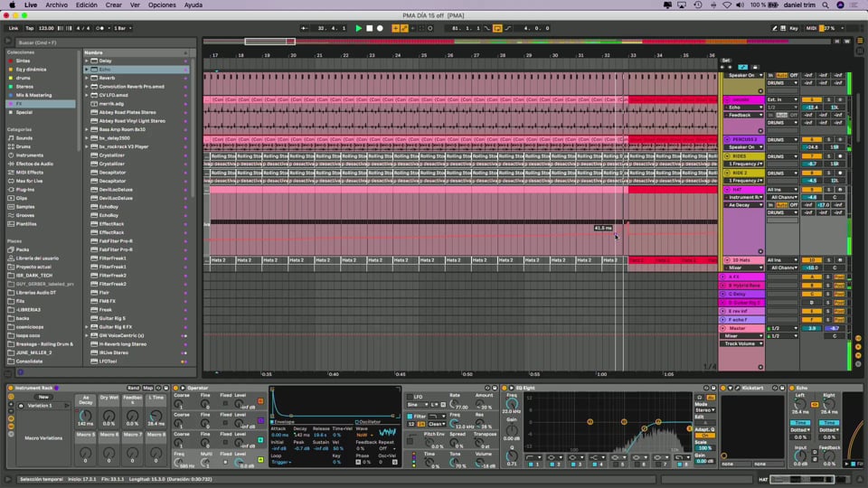868x488 pixels.
Task: Toggle the D Guitar Rig return activator
Action: [812, 303]
